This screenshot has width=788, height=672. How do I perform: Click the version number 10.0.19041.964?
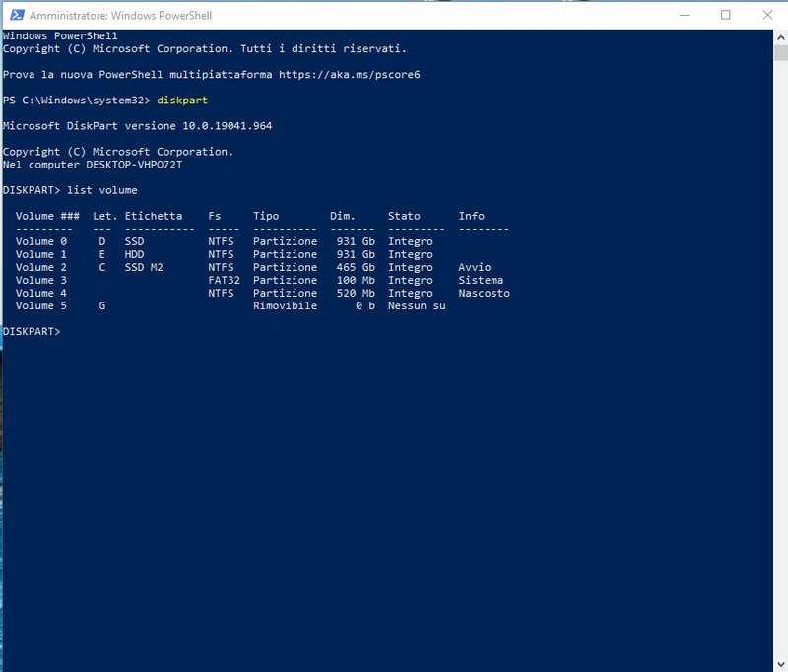[x=228, y=126]
